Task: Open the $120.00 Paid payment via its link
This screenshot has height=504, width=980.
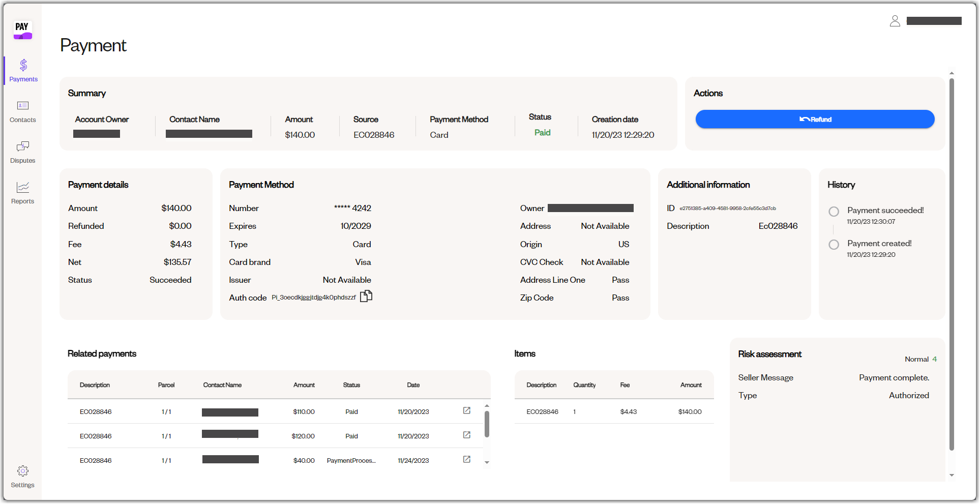Action: coord(466,435)
